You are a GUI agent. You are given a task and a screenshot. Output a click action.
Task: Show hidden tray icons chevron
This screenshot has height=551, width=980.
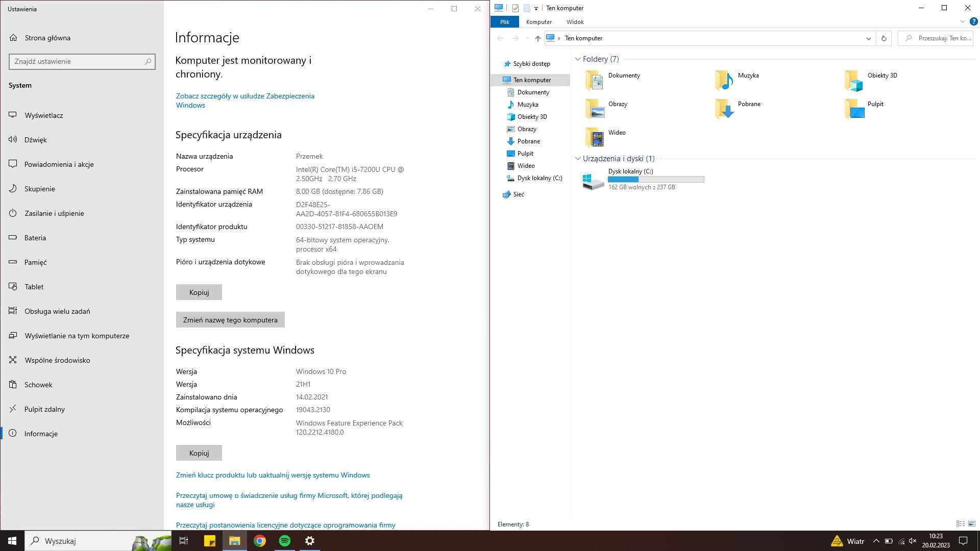pyautogui.click(x=876, y=541)
